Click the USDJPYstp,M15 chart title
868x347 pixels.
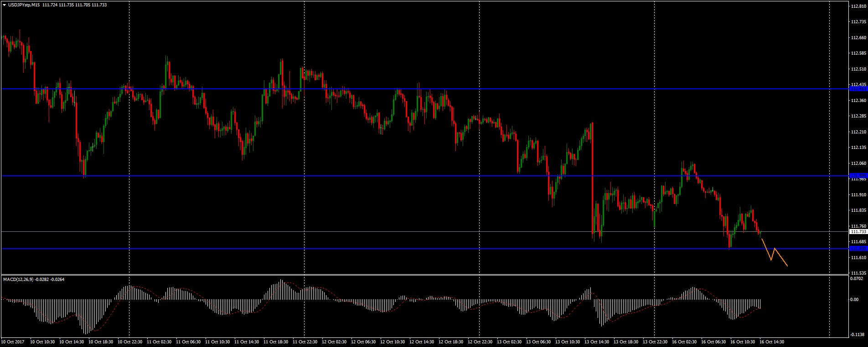[x=23, y=5]
